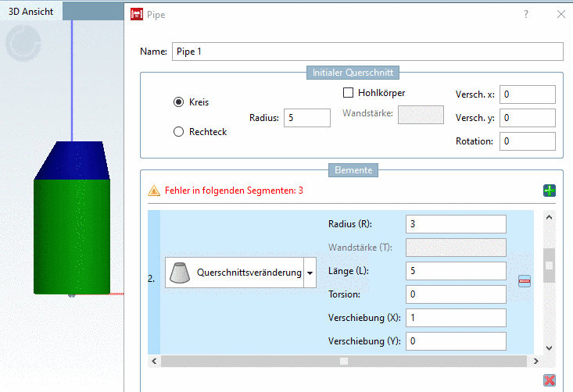
Task: Click the element list scroll down arrow
Action: pyautogui.click(x=549, y=347)
